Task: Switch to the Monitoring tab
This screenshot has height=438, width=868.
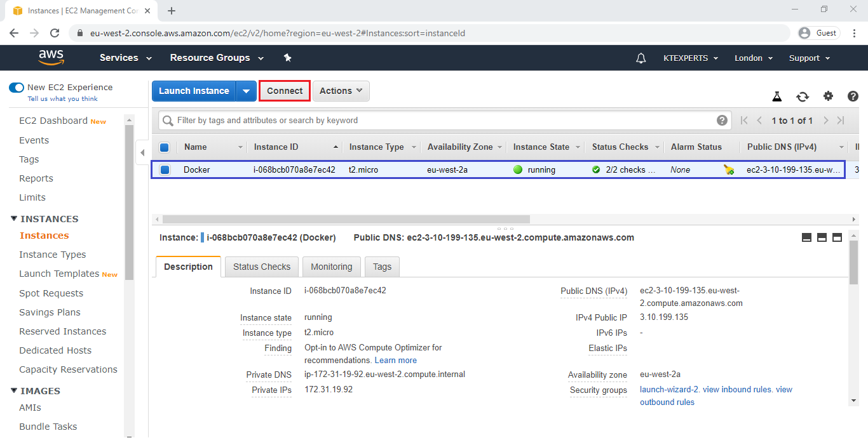Action: pos(331,267)
